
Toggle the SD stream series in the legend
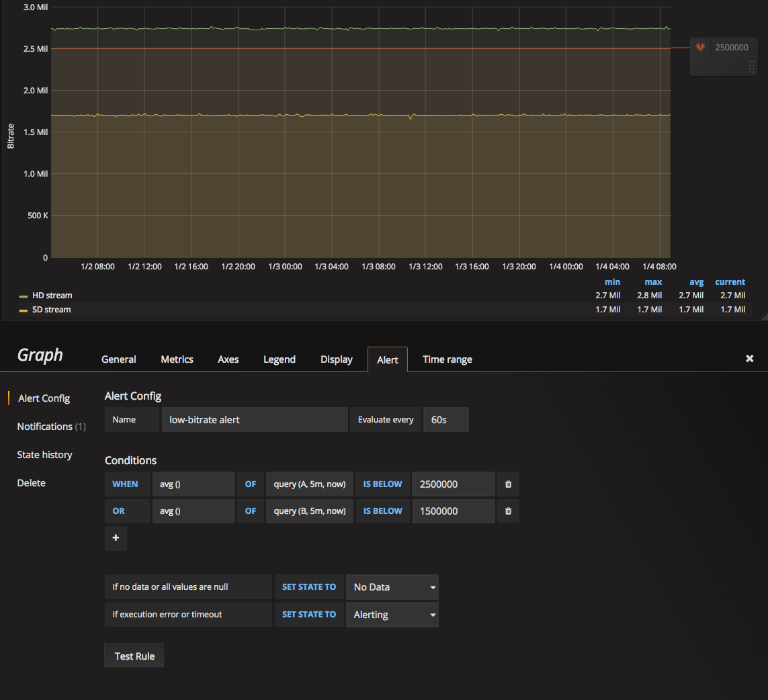(52, 310)
